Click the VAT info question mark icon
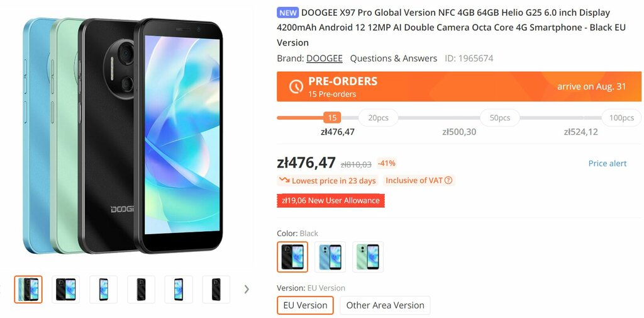This screenshot has height=318, width=644. (448, 180)
